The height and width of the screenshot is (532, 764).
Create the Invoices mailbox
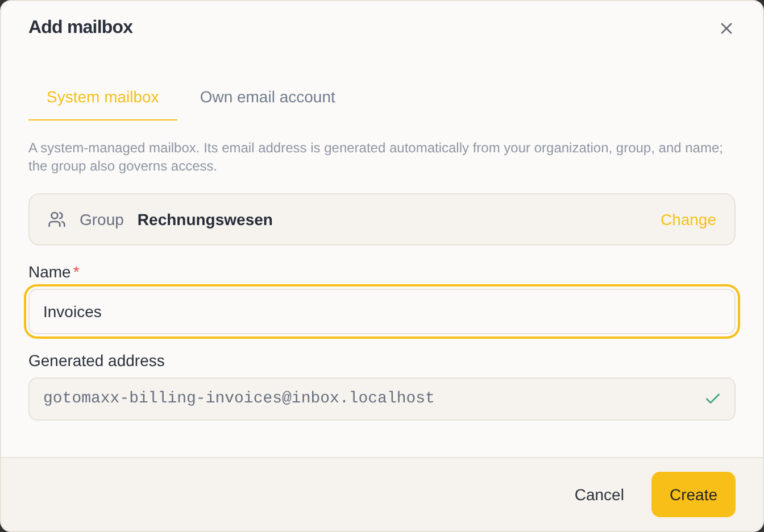click(x=693, y=494)
